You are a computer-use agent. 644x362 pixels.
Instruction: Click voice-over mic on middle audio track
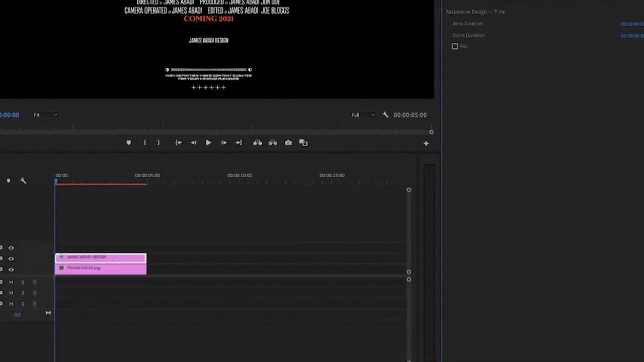(x=35, y=293)
